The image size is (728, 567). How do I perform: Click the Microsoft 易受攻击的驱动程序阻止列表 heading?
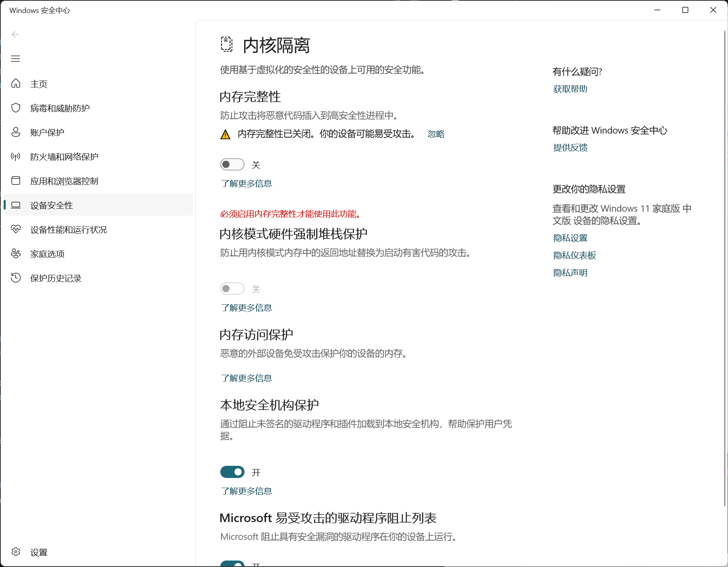[x=328, y=518]
